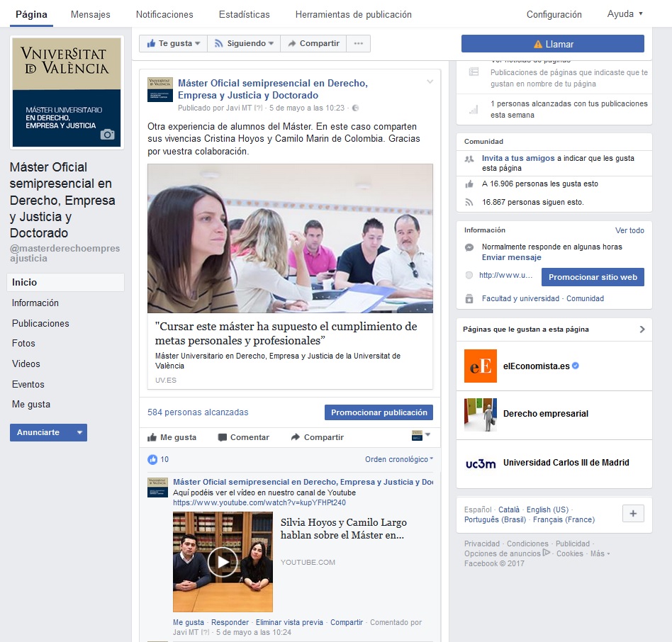Viewport: 672px width, 642px height.
Task: Open the post options chevron on the post
Action: (430, 81)
